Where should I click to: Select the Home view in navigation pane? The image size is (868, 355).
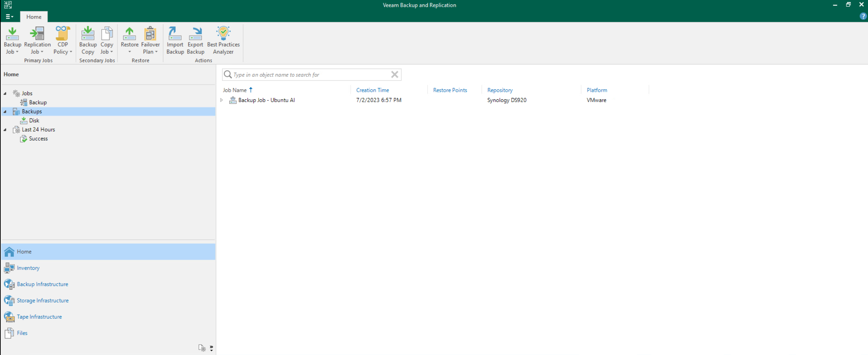pyautogui.click(x=108, y=252)
